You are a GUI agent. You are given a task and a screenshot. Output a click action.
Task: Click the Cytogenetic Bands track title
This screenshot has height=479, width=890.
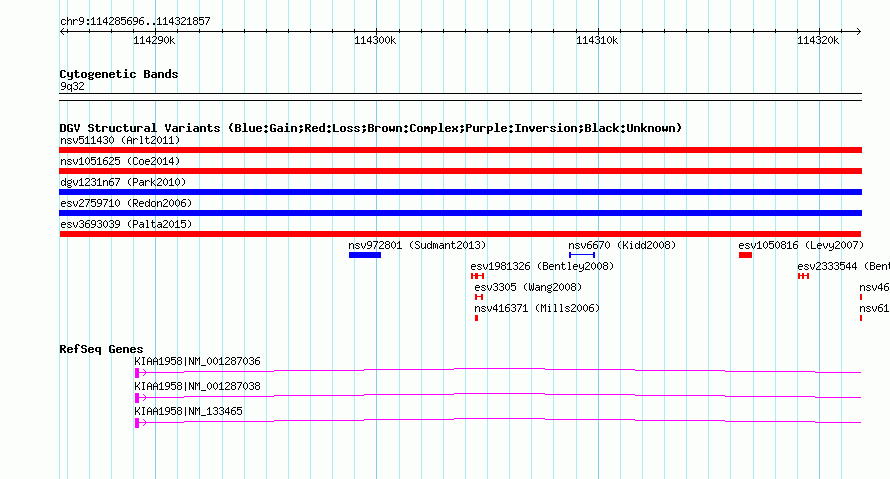click(119, 74)
